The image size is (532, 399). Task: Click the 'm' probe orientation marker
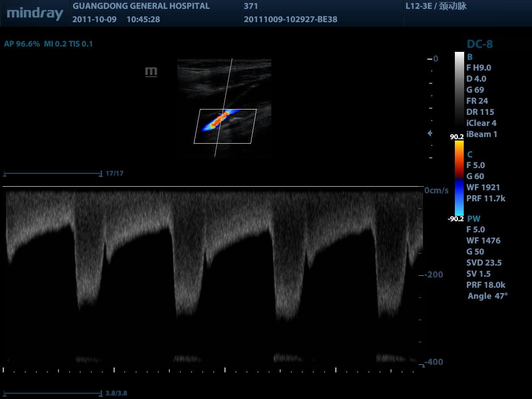pos(151,72)
